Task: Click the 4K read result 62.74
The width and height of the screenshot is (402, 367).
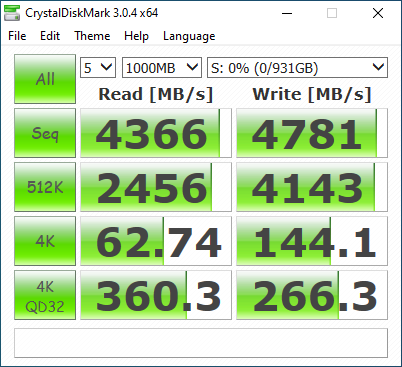Action: tap(156, 241)
